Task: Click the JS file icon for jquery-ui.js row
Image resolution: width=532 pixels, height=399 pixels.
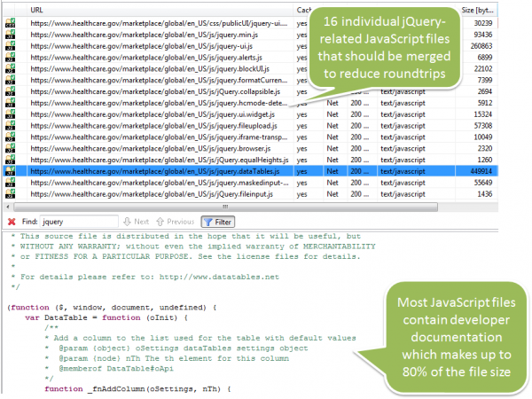Action: click(10, 46)
